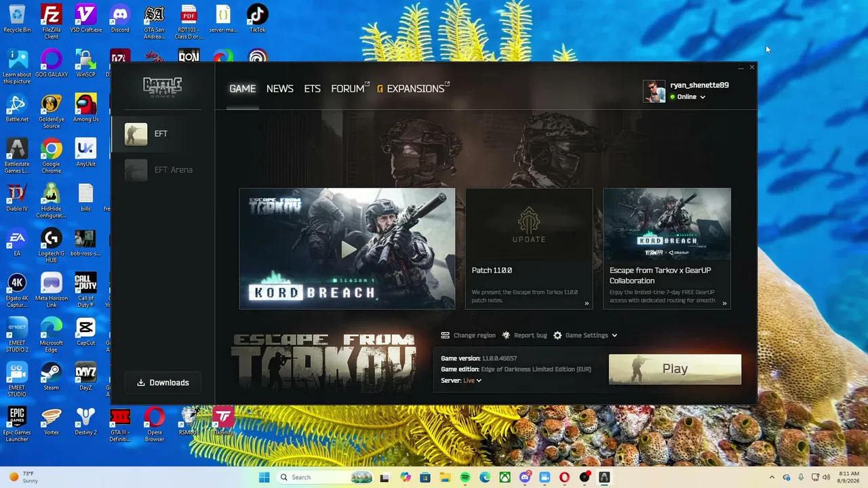868x488 pixels.
Task: Open Spotify from the taskbar
Action: coord(465,477)
